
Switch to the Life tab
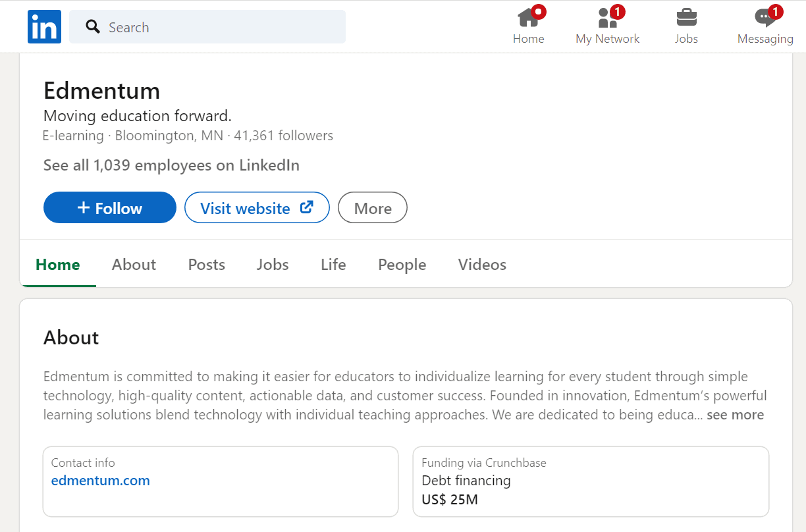333,265
